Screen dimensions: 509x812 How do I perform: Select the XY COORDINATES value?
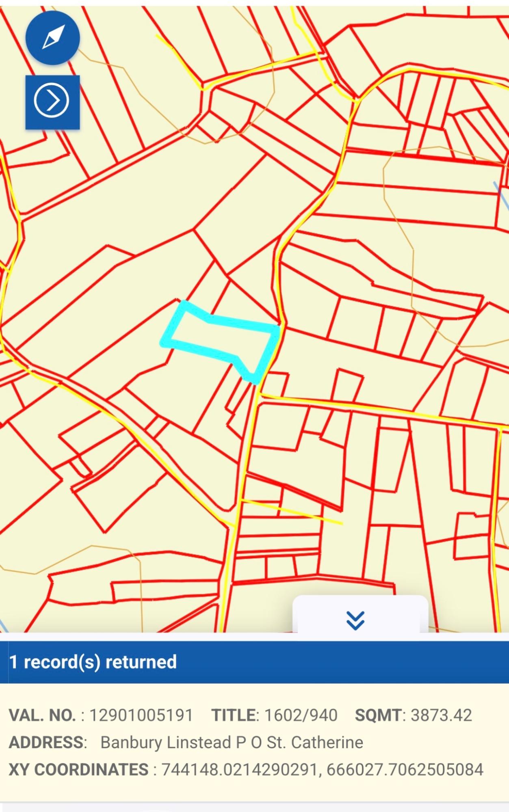point(323,769)
